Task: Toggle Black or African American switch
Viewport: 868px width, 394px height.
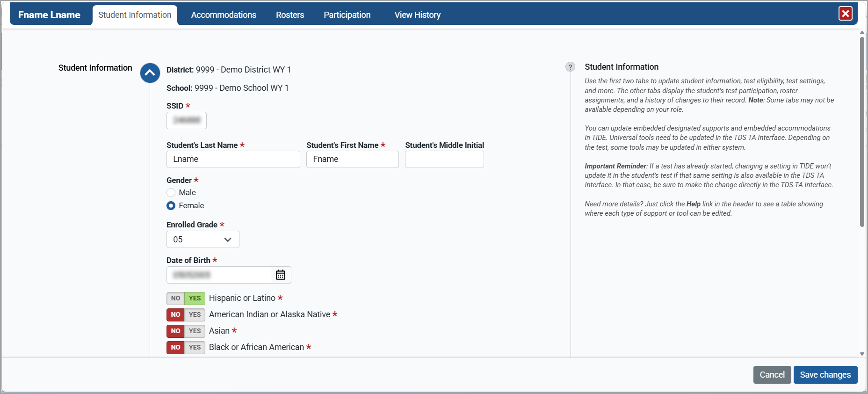Action: tap(186, 348)
